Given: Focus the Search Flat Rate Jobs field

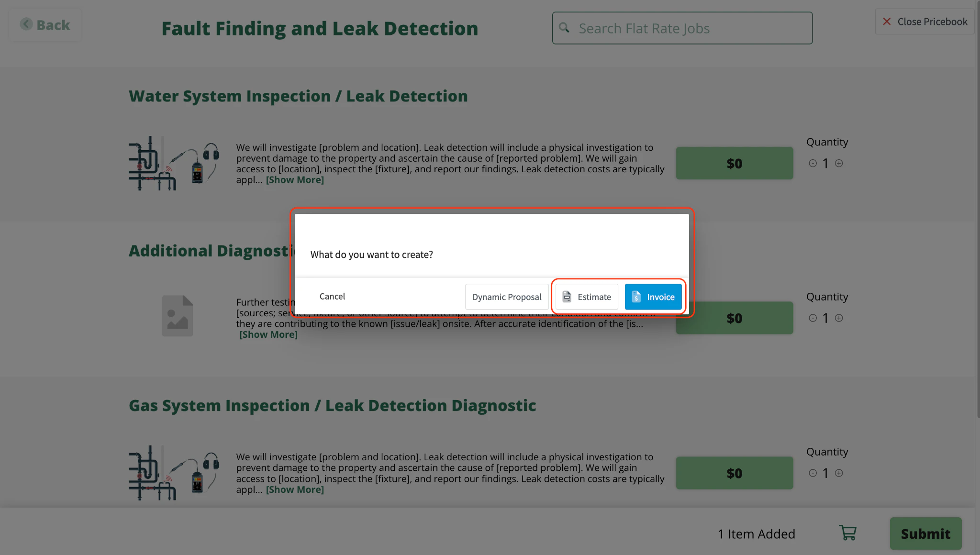Looking at the screenshot, I should pos(682,28).
